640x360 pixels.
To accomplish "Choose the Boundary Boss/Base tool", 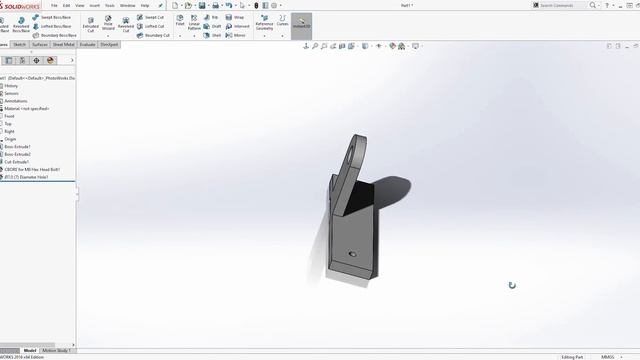I will click(54, 35).
